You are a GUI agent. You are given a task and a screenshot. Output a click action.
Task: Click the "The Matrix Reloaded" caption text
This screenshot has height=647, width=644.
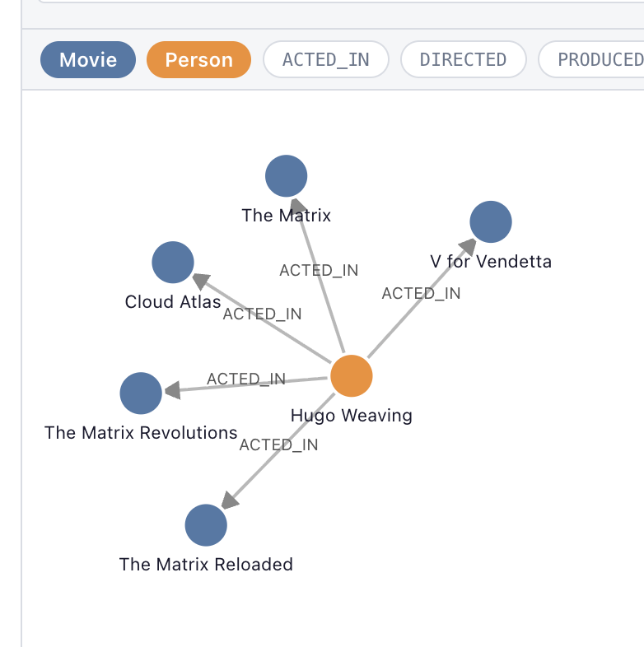coord(206,565)
